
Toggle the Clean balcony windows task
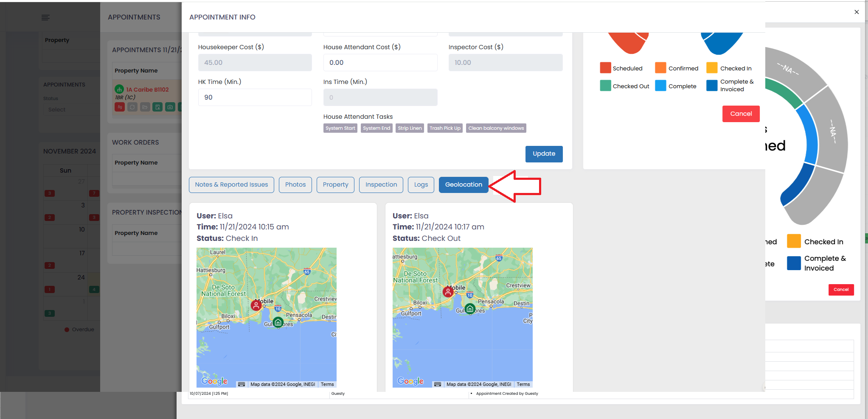496,128
